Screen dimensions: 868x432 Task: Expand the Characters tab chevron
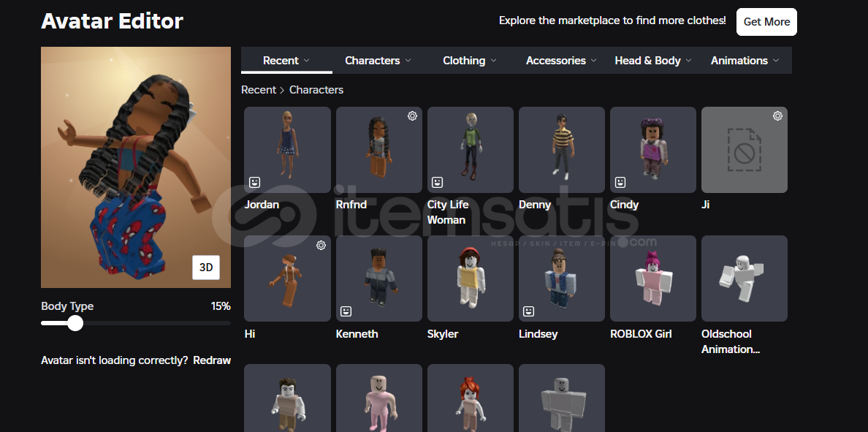point(408,61)
